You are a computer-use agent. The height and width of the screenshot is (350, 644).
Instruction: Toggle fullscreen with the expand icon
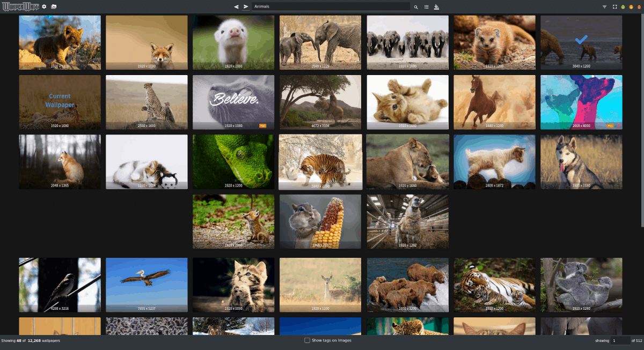point(614,7)
